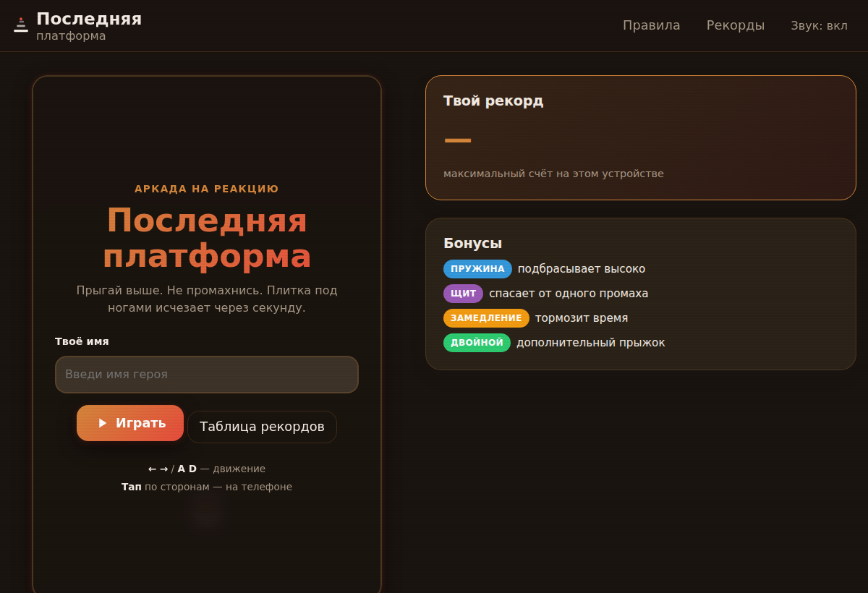Viewport: 868px width, 593px height.
Task: Click the 'A D — движение' controls hint
Action: tap(207, 469)
